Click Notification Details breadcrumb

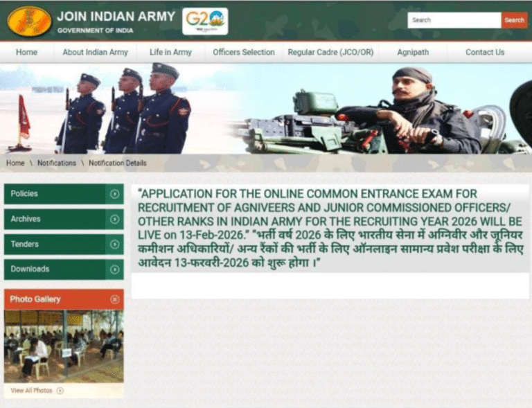click(117, 163)
